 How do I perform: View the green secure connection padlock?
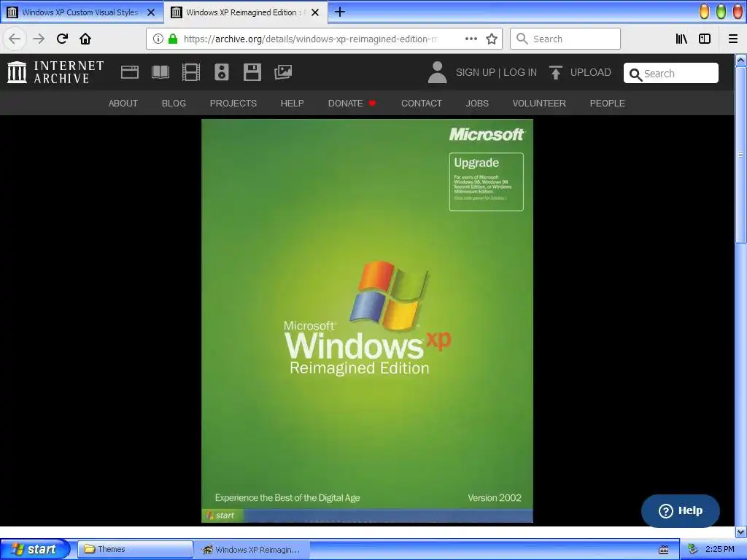173,39
